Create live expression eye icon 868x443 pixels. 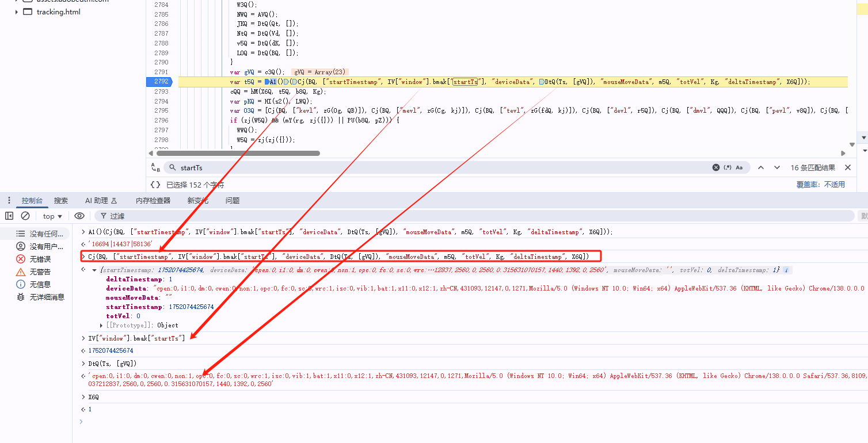click(x=79, y=216)
